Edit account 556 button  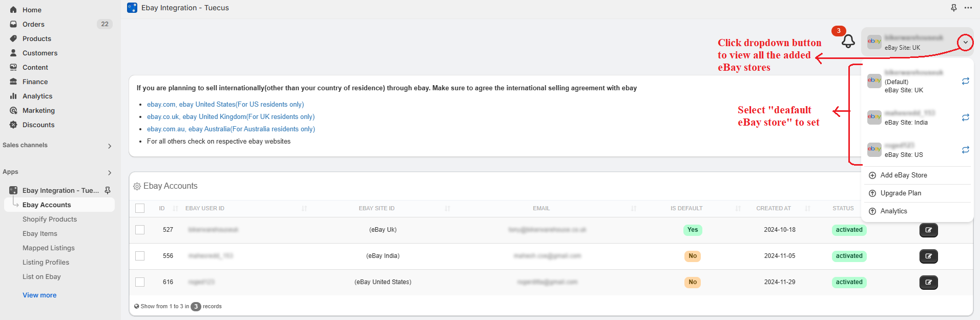pyautogui.click(x=928, y=256)
